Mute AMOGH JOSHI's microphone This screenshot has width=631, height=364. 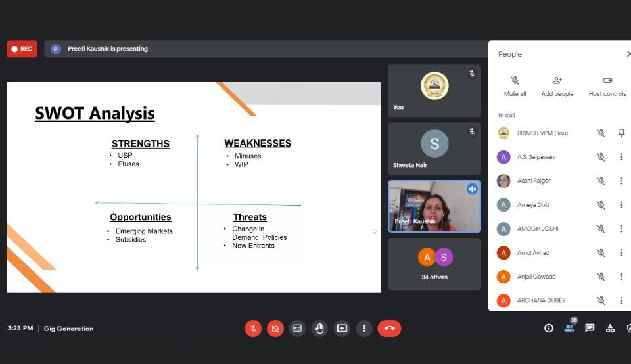tap(601, 229)
